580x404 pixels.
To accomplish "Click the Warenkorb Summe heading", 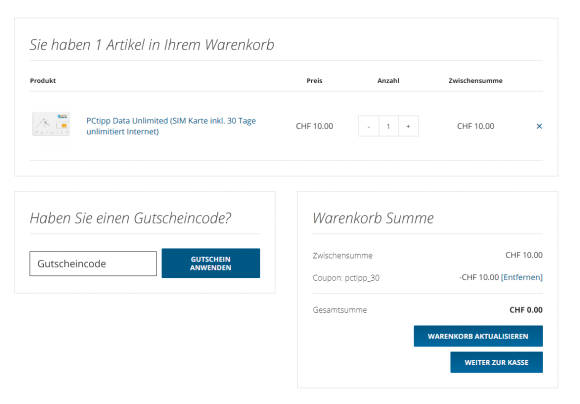I will click(373, 218).
